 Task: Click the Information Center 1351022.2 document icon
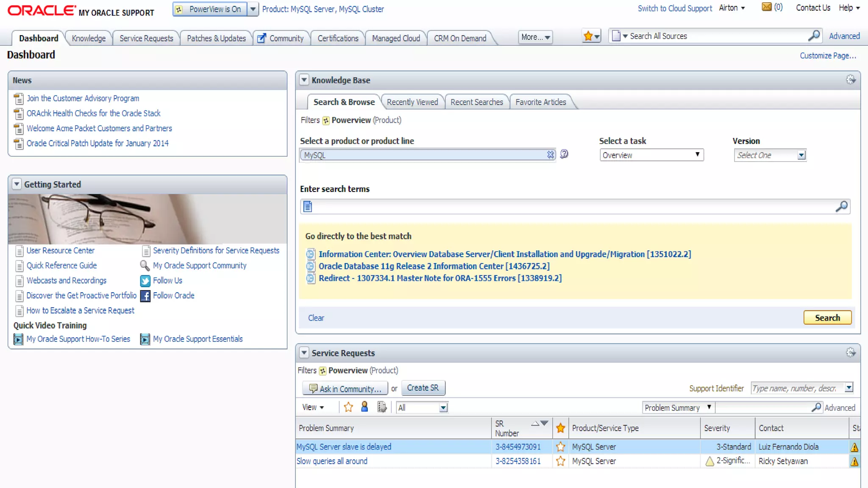click(x=311, y=254)
